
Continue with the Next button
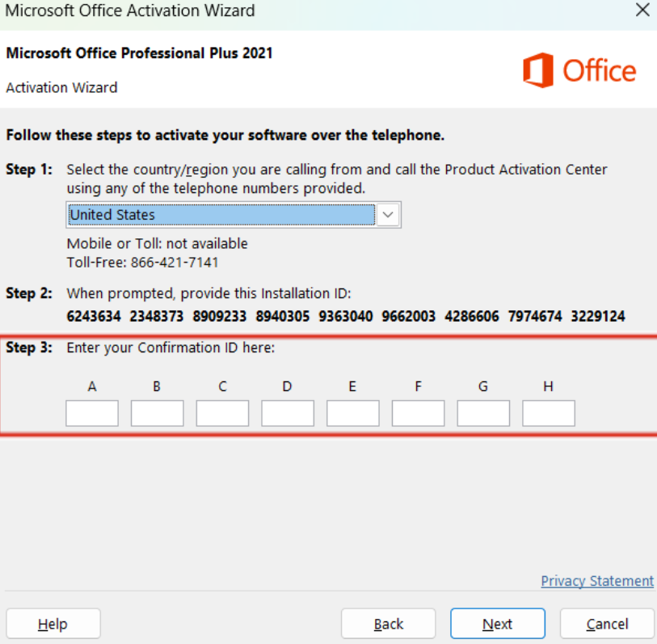(498, 624)
